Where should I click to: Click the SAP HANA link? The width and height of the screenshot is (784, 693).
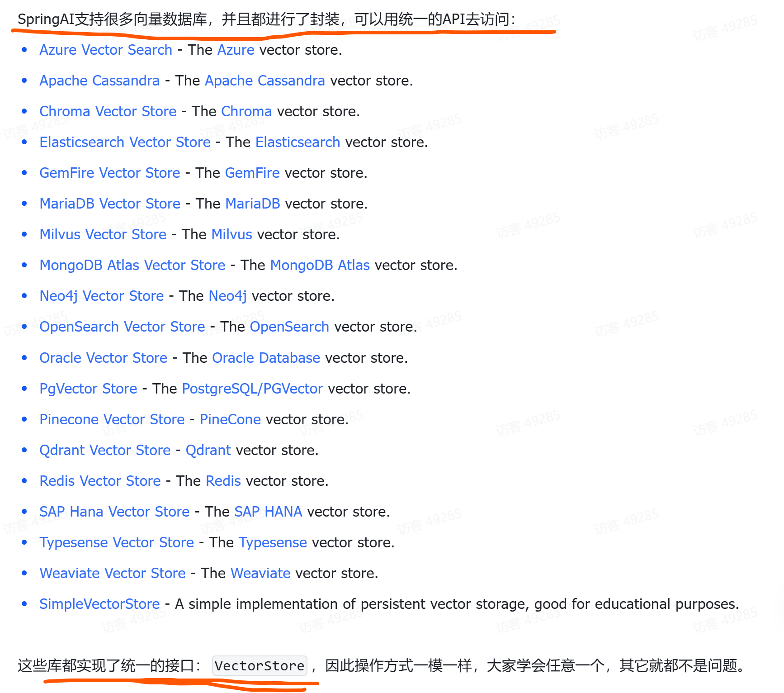click(268, 512)
